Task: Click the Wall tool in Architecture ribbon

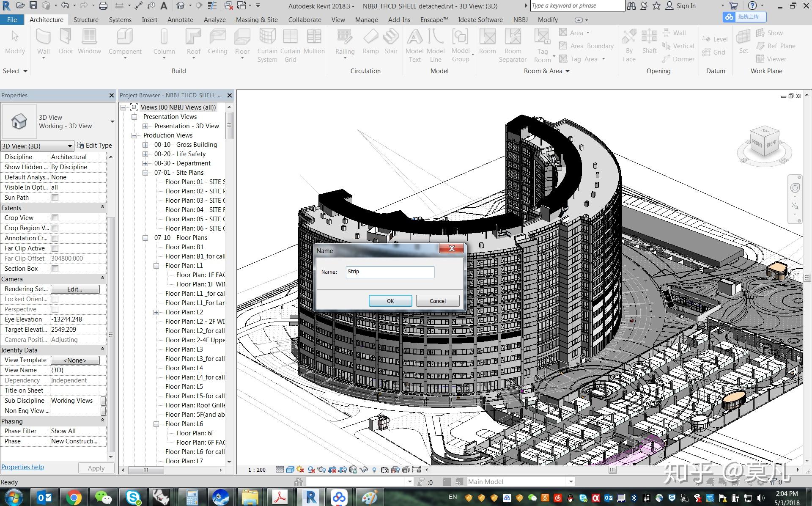Action: [x=43, y=41]
